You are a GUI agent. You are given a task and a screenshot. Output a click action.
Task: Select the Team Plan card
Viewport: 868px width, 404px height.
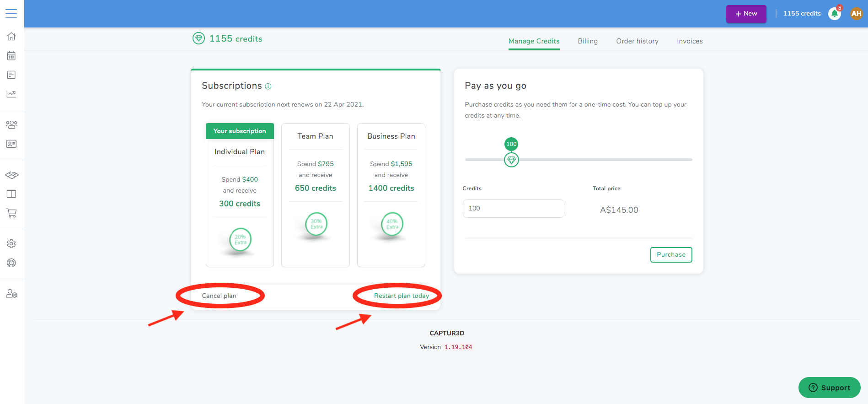click(316, 195)
